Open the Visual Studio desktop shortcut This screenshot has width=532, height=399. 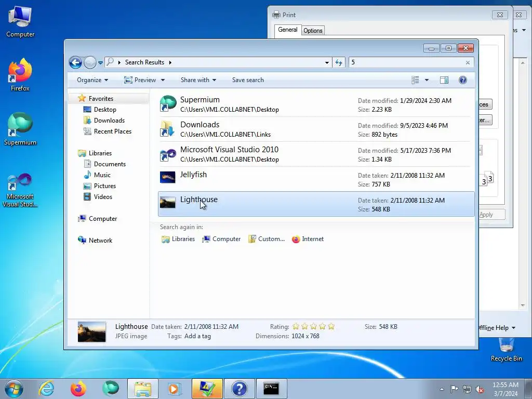(x=20, y=190)
